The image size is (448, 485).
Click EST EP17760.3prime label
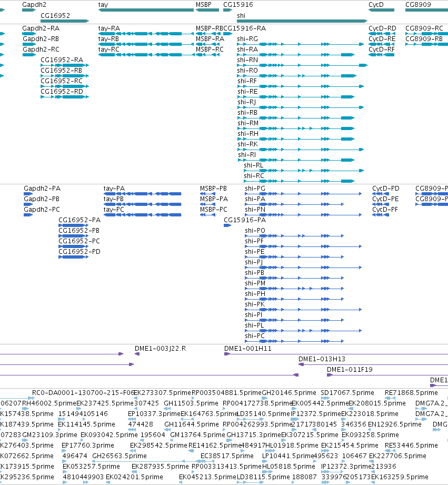coord(88,446)
